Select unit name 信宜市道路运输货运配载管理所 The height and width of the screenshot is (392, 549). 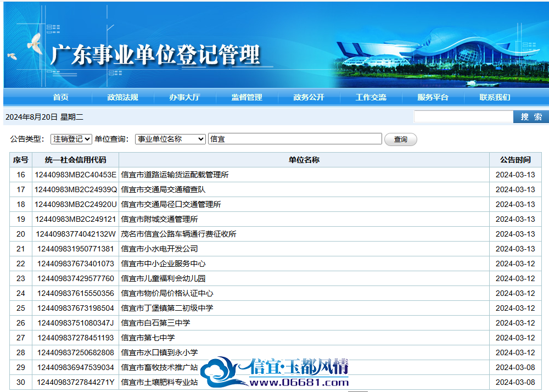(175, 175)
